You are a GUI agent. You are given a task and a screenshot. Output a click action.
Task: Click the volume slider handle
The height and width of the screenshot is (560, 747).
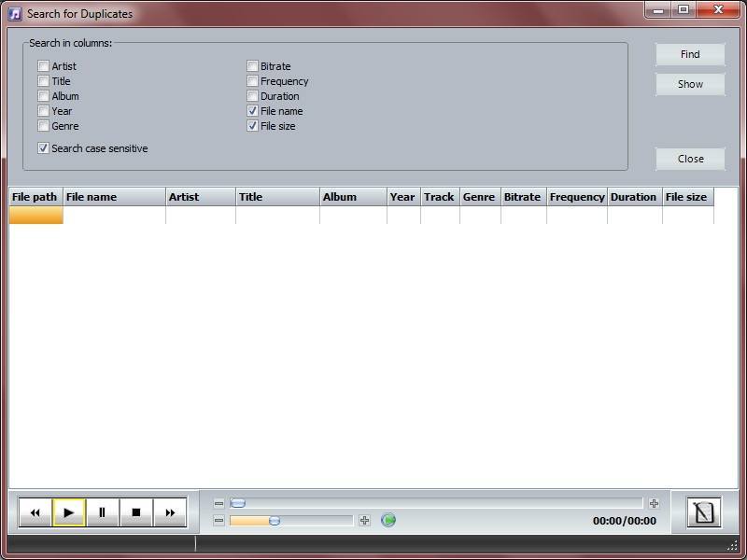click(x=275, y=521)
